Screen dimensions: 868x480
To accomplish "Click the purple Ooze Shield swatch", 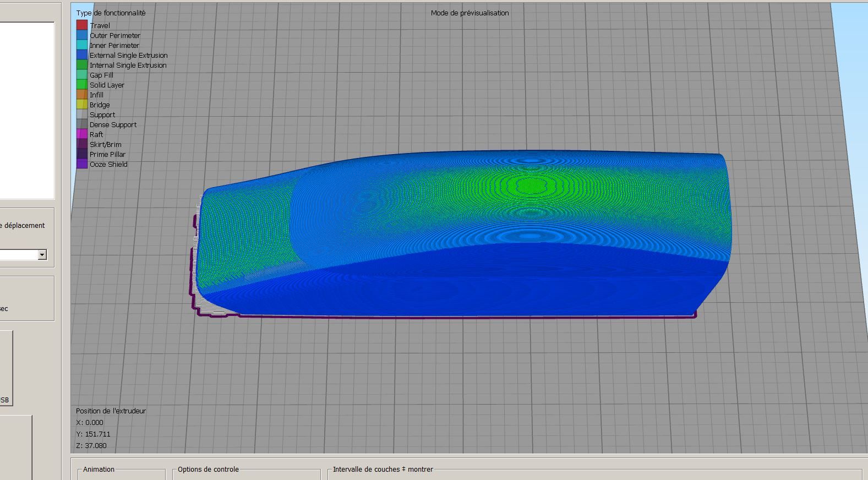I will [x=82, y=163].
